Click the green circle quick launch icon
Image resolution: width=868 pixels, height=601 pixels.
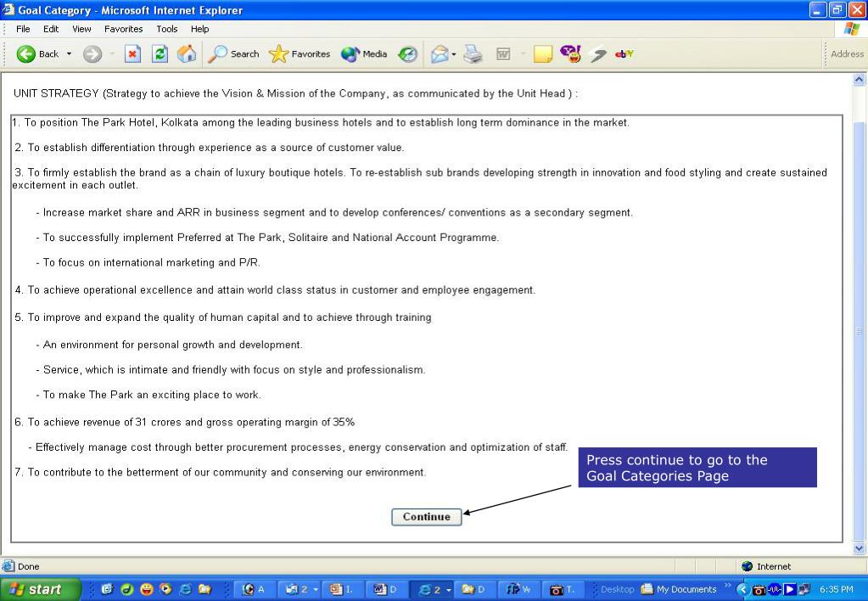click(126, 589)
